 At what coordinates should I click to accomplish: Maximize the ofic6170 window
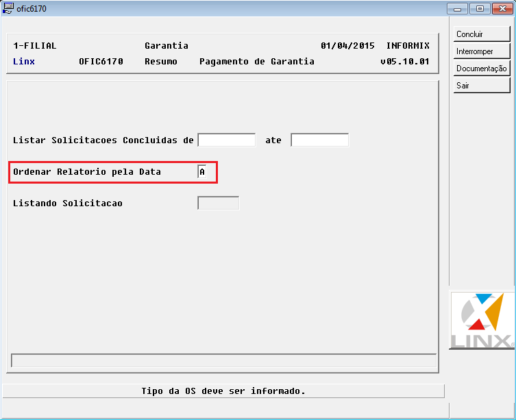click(x=480, y=8)
